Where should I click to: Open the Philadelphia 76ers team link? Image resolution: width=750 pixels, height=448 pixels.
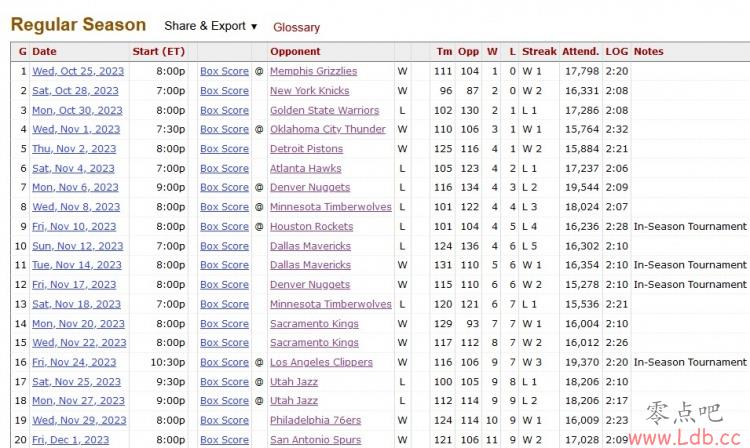[x=315, y=421]
